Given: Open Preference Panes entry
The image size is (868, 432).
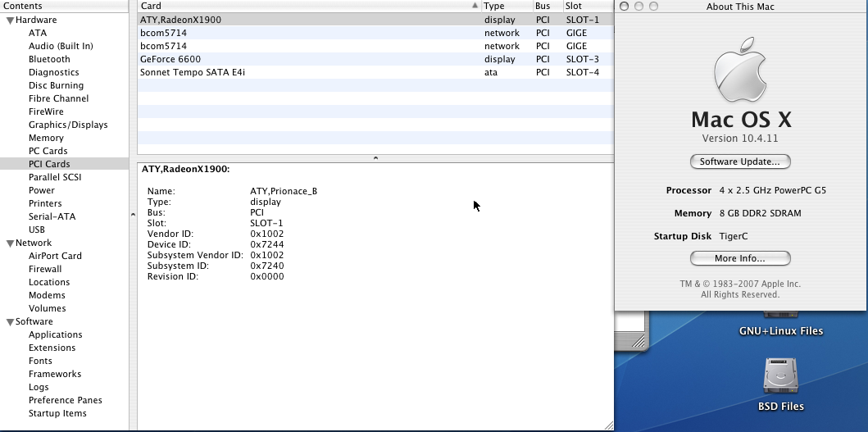Looking at the screenshot, I should (66, 400).
